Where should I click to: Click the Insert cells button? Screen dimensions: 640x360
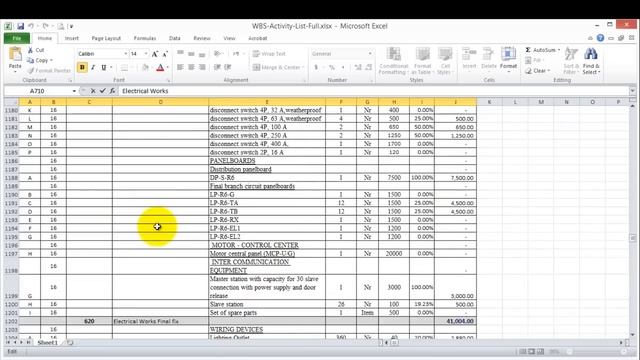469,60
